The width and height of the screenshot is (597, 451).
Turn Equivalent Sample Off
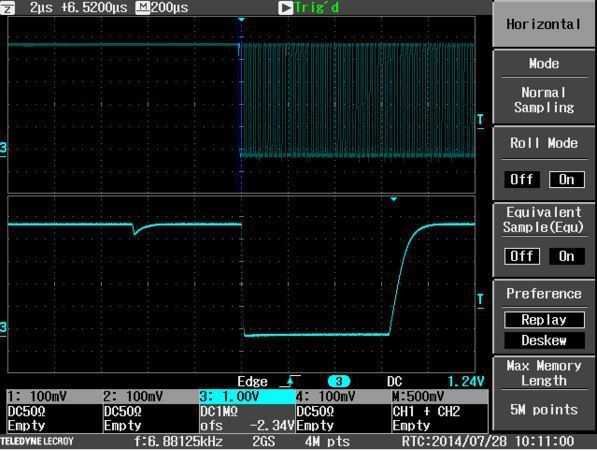click(x=522, y=256)
